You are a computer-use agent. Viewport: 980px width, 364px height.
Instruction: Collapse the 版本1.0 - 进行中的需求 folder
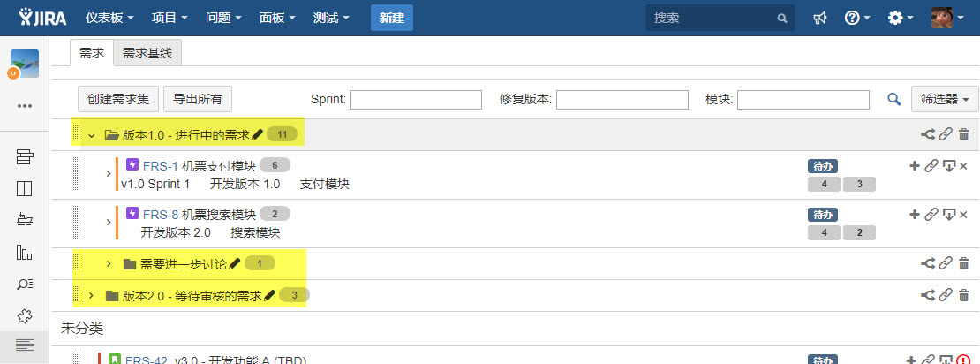[91, 135]
